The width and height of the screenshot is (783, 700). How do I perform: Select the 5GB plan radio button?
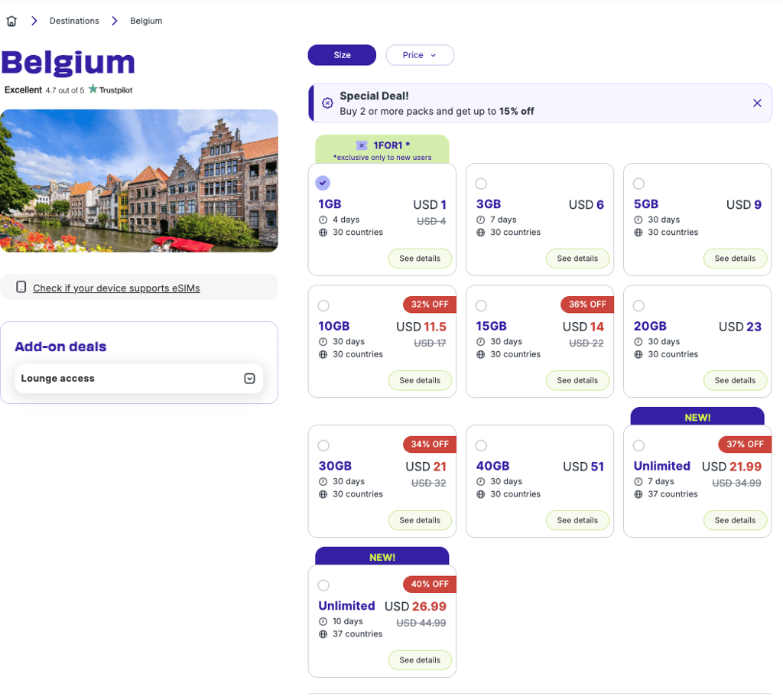coord(638,184)
